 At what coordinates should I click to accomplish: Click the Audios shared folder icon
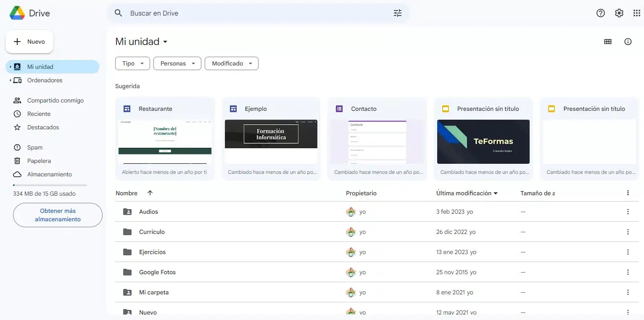(127, 212)
